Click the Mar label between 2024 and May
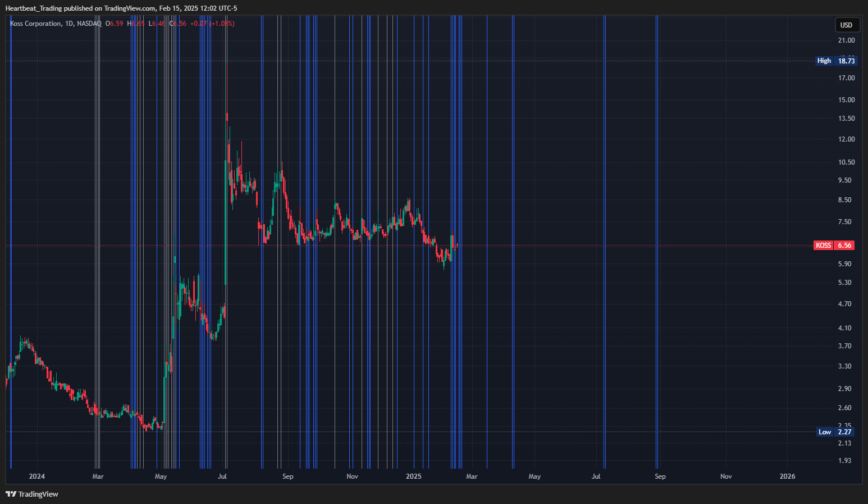 tap(98, 476)
